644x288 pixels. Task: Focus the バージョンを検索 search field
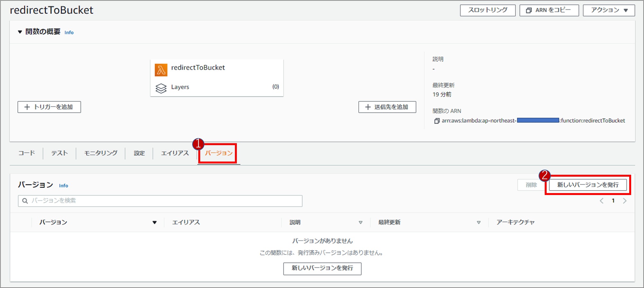point(160,201)
